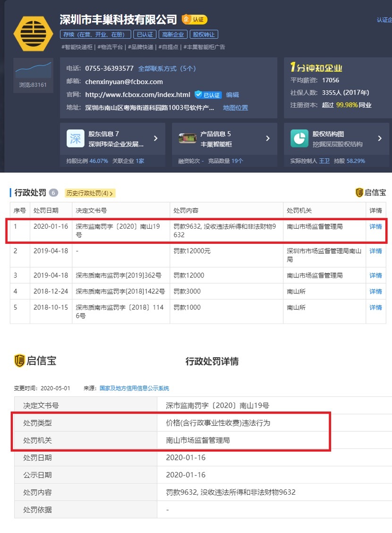
Task: Click the 高新企业 tag
Action: pyautogui.click(x=173, y=34)
